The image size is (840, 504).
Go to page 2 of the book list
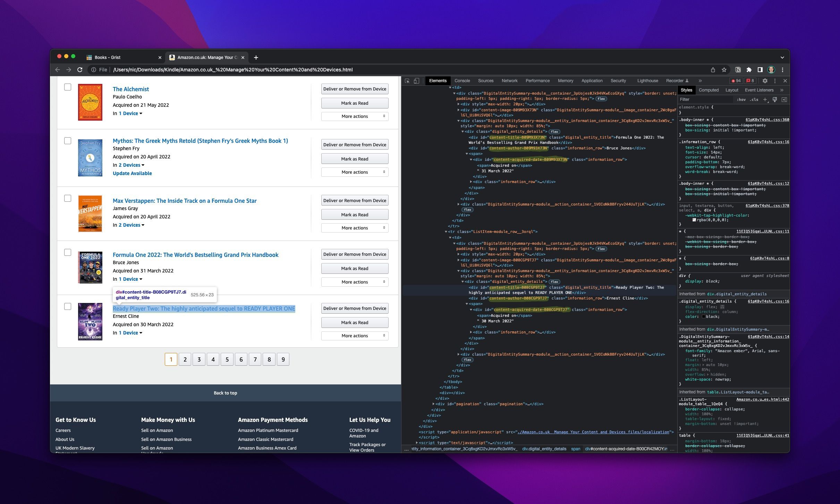(x=185, y=359)
